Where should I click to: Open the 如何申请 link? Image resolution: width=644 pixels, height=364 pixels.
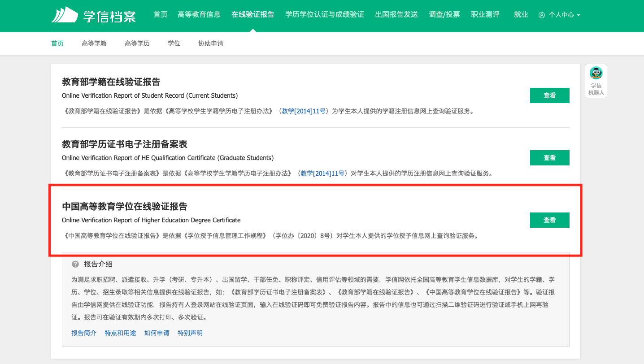[157, 333]
